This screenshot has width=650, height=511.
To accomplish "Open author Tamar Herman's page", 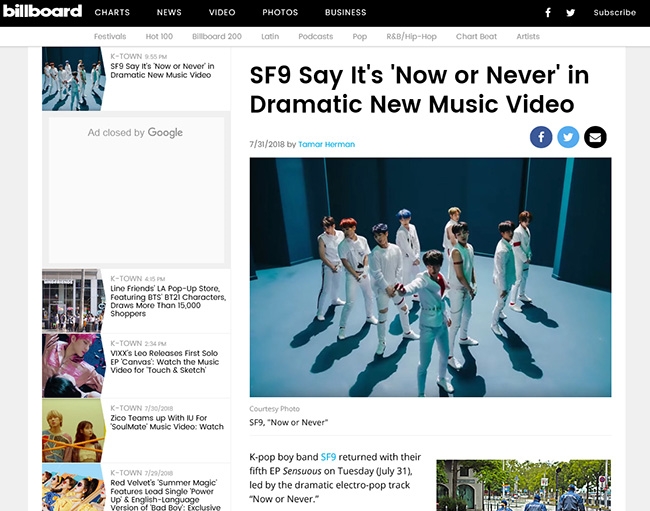I will 326,144.
